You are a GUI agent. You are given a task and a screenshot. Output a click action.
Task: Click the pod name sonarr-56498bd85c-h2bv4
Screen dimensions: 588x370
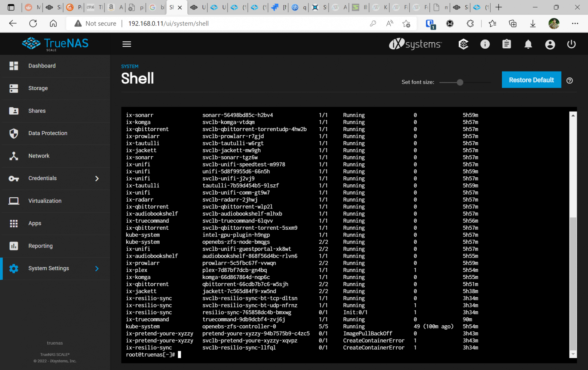coord(238,115)
